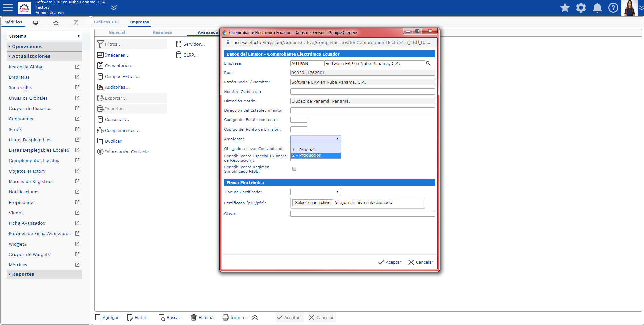Open the Sistema module dropdown
This screenshot has width=644, height=325.
44,36
